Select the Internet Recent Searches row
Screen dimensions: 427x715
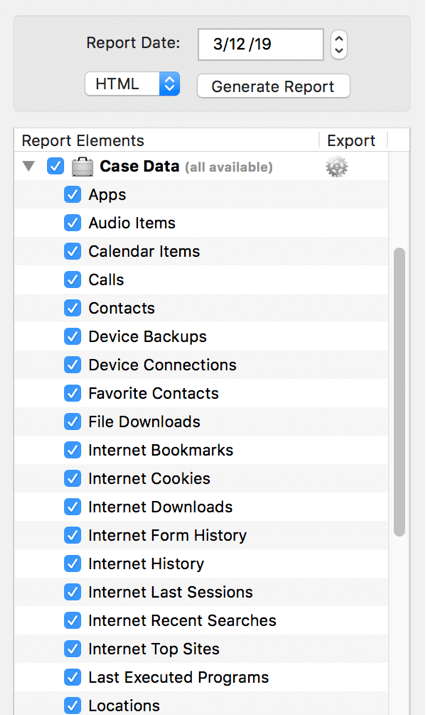201,620
